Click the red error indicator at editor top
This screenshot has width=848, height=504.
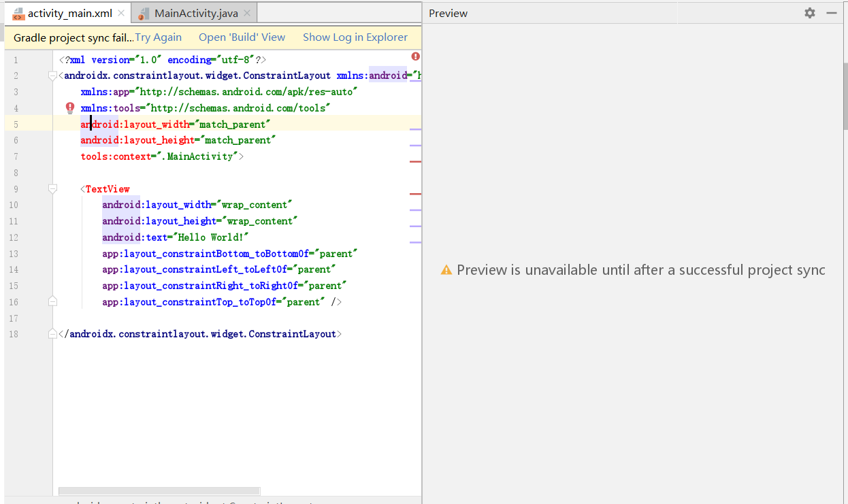click(x=415, y=56)
